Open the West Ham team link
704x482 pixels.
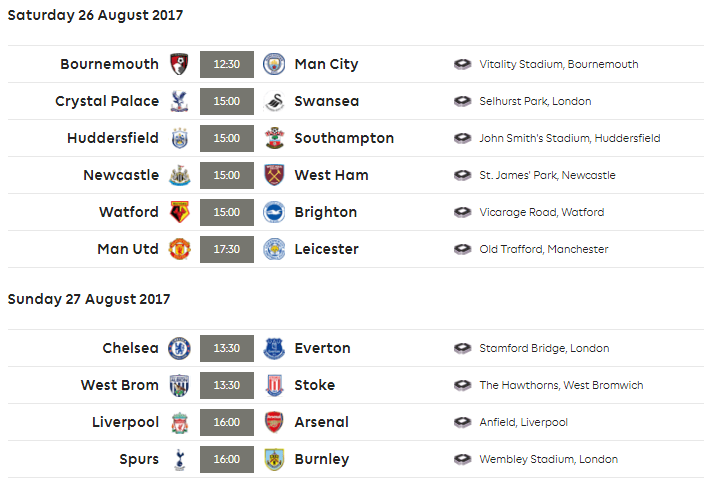331,175
